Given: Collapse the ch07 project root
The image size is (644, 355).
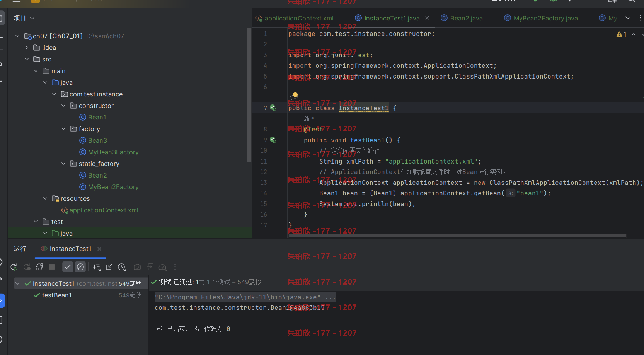Looking at the screenshot, I should 17,36.
